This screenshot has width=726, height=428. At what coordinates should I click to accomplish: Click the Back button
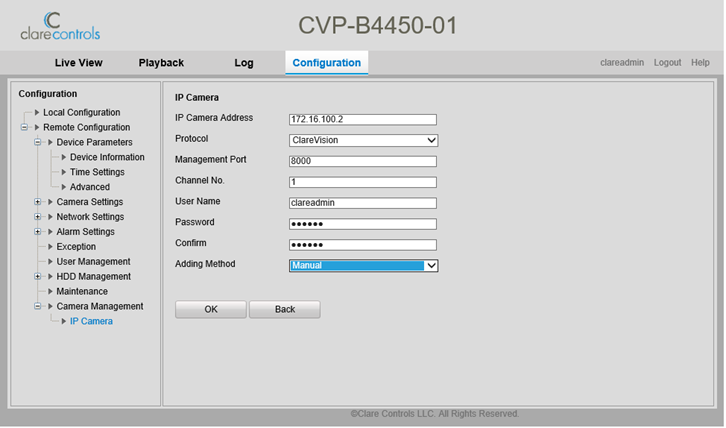coord(285,309)
